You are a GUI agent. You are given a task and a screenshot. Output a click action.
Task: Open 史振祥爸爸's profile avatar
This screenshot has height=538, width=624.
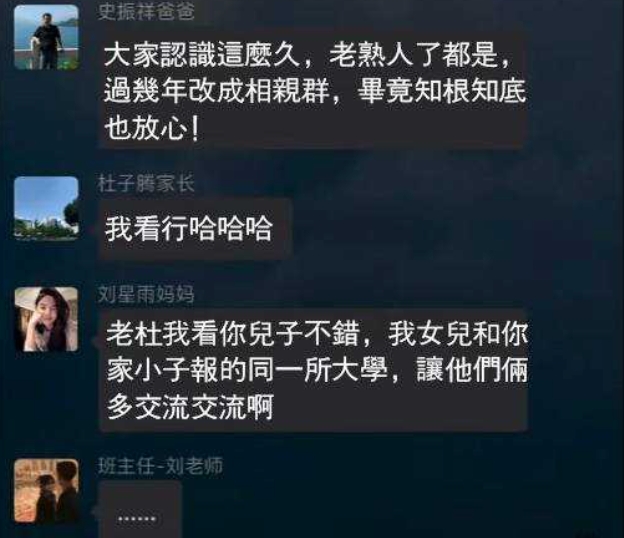pos(47,37)
